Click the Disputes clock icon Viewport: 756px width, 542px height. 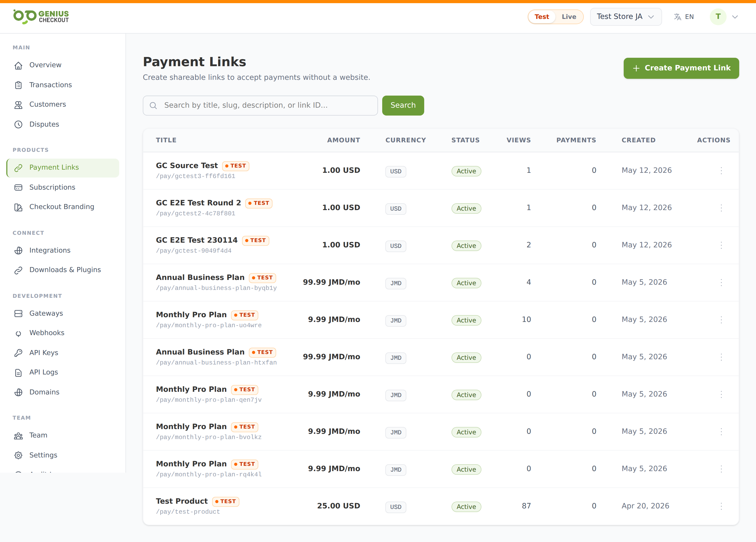18,124
